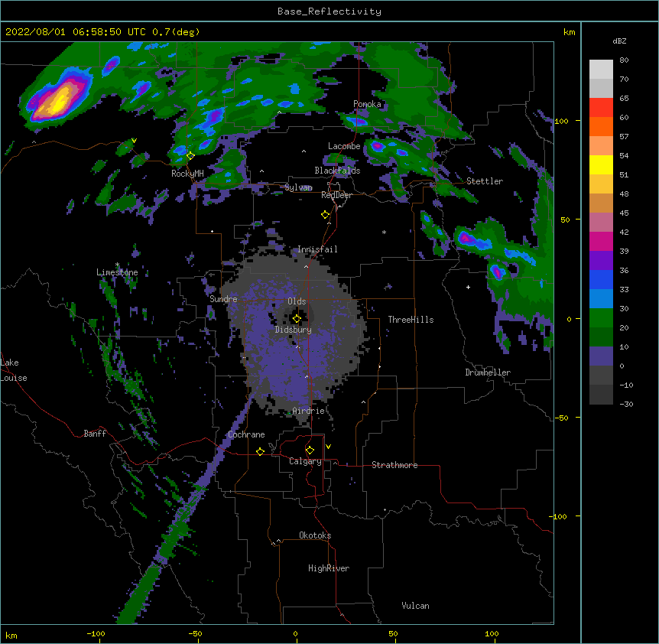This screenshot has width=659, height=644.
Task: Click the HighRiver label
Action: pyautogui.click(x=329, y=568)
